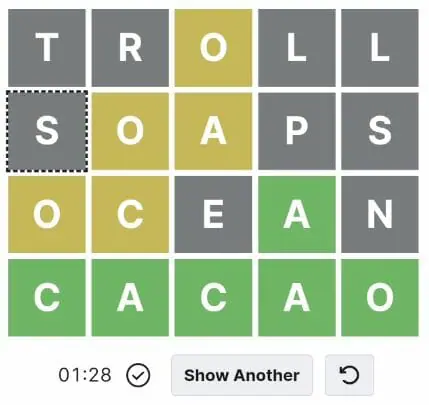Click the gray E tile in OCEAN
This screenshot has height=405, width=429.
(x=213, y=214)
